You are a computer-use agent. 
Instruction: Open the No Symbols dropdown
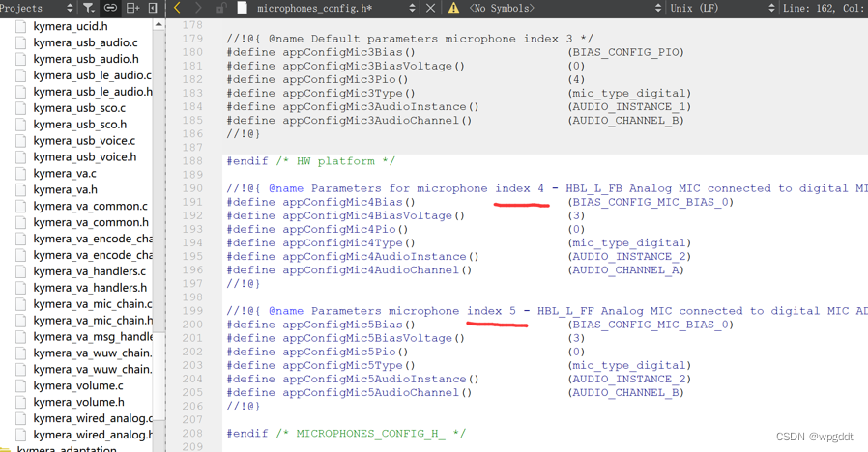658,8
